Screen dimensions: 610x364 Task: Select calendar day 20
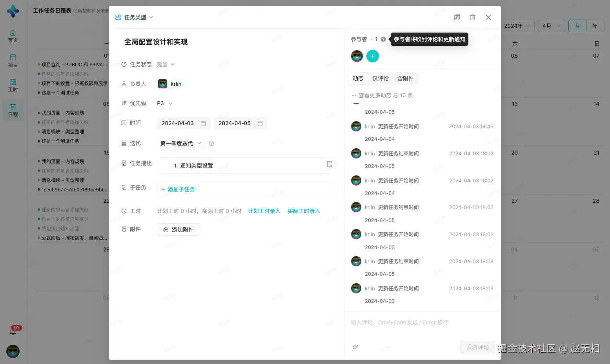(514, 153)
